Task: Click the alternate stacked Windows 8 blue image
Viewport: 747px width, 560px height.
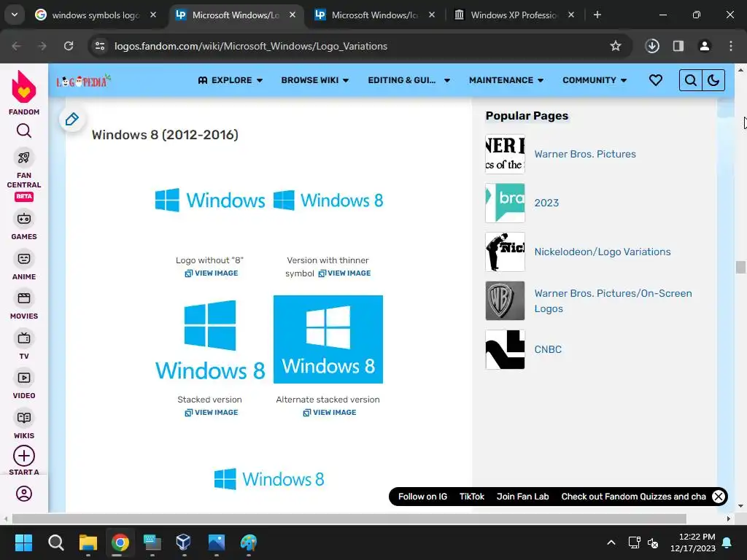Action: [x=328, y=339]
